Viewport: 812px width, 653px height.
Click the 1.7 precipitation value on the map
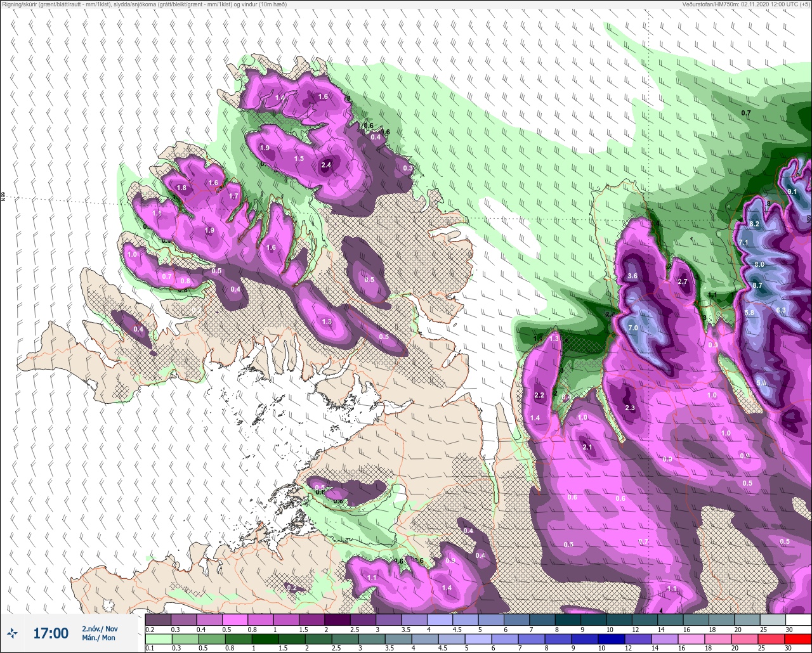click(233, 197)
